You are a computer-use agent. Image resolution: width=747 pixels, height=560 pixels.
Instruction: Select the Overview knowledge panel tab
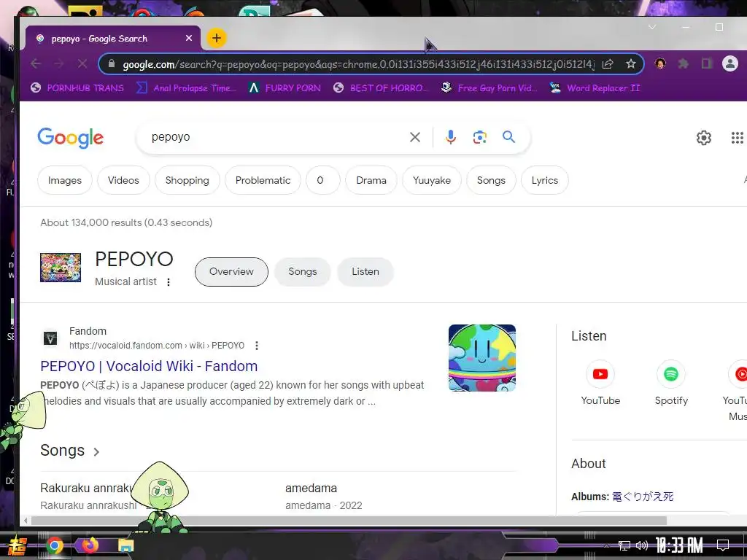click(231, 272)
